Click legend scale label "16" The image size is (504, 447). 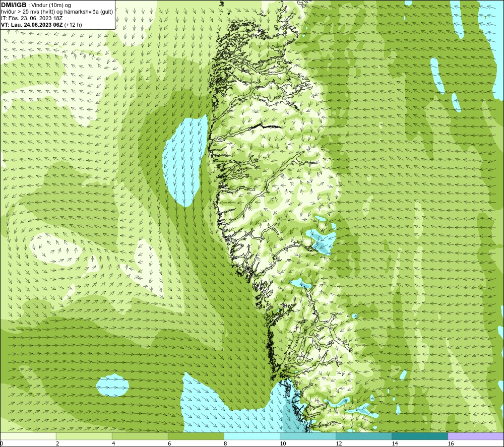(x=451, y=443)
